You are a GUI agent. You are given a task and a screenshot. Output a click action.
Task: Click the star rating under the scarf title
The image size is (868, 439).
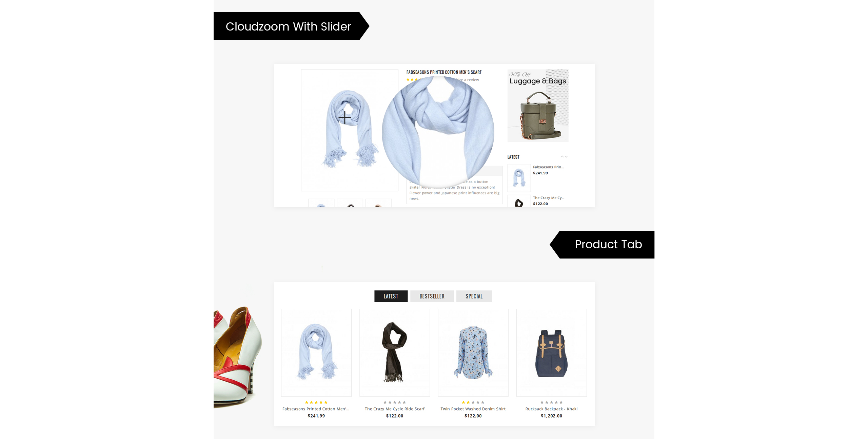414,80
